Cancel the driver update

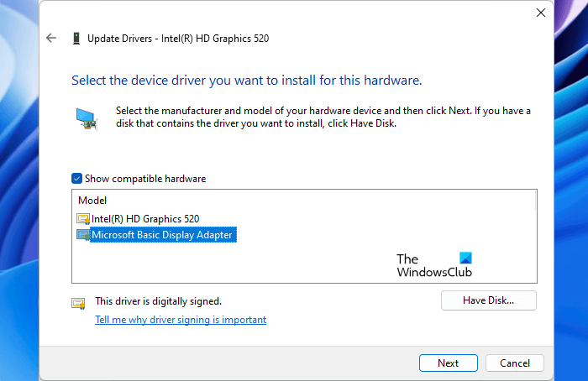pyautogui.click(x=515, y=363)
